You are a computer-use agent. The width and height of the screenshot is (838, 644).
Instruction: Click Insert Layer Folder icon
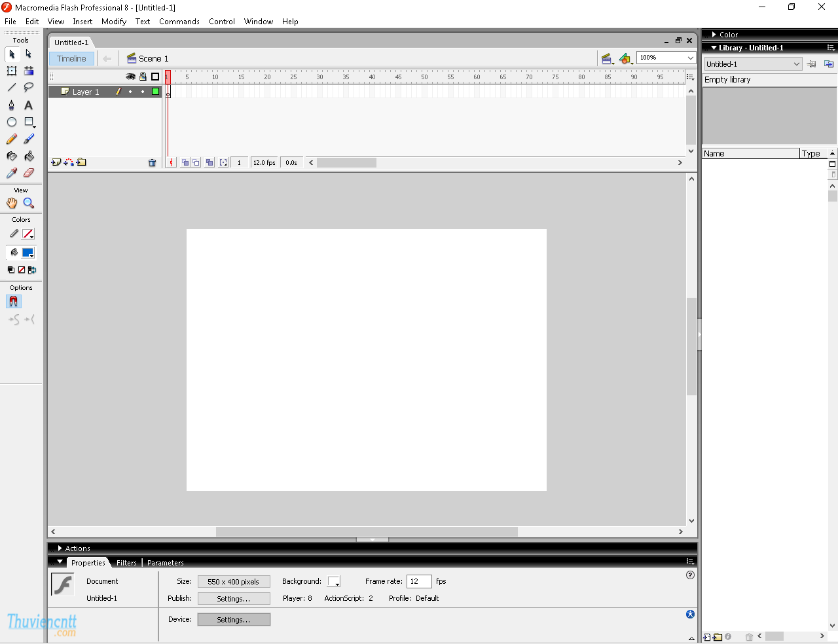click(81, 162)
